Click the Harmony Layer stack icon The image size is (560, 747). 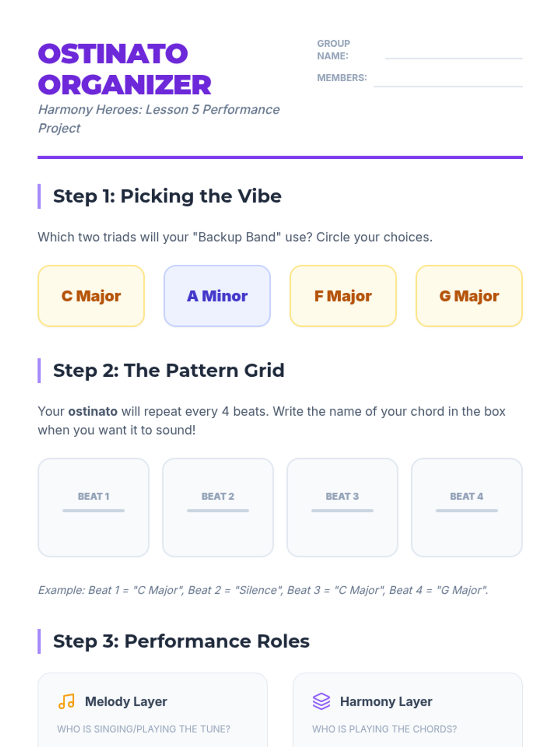[x=321, y=701]
